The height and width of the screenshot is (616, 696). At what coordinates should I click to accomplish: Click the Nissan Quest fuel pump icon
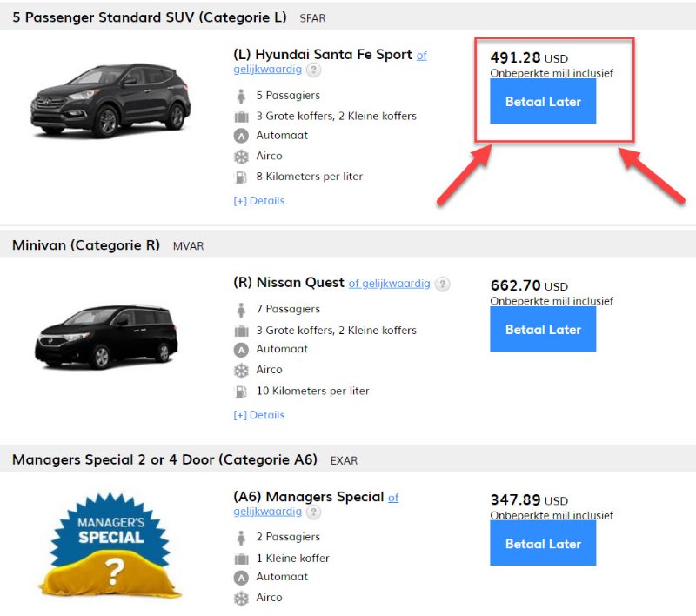click(241, 392)
